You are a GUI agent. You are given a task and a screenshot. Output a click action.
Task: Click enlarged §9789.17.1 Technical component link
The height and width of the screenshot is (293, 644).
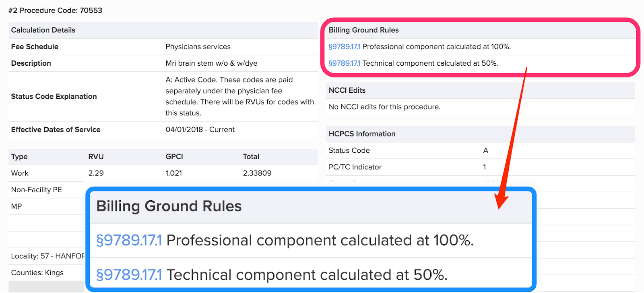pyautogui.click(x=129, y=275)
